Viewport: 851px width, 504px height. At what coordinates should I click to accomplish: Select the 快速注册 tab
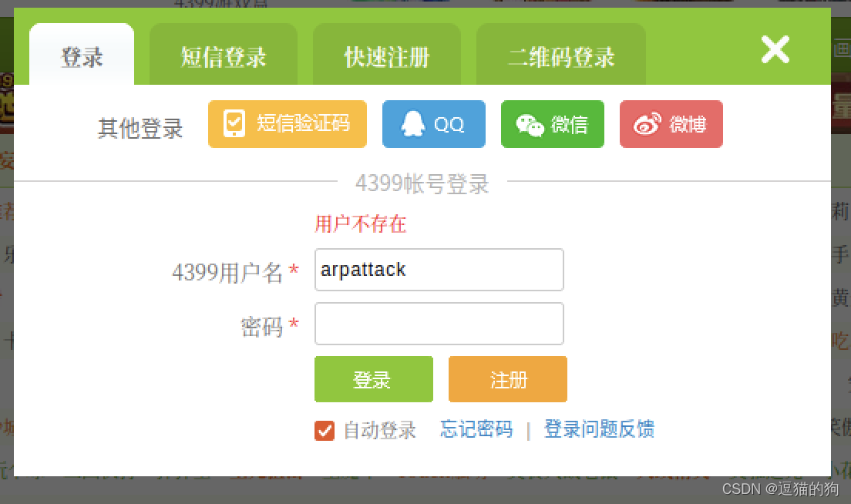click(387, 54)
